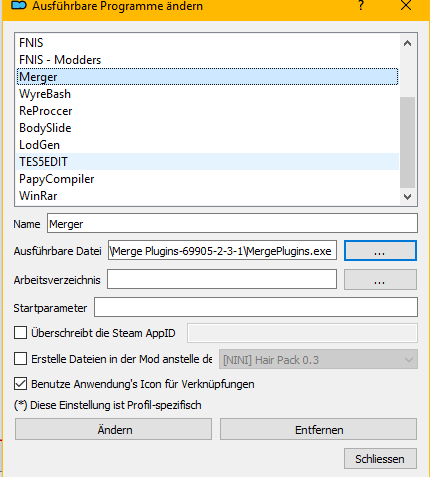Click the list scroll up arrow
This screenshot has height=477, width=430.
point(407,43)
